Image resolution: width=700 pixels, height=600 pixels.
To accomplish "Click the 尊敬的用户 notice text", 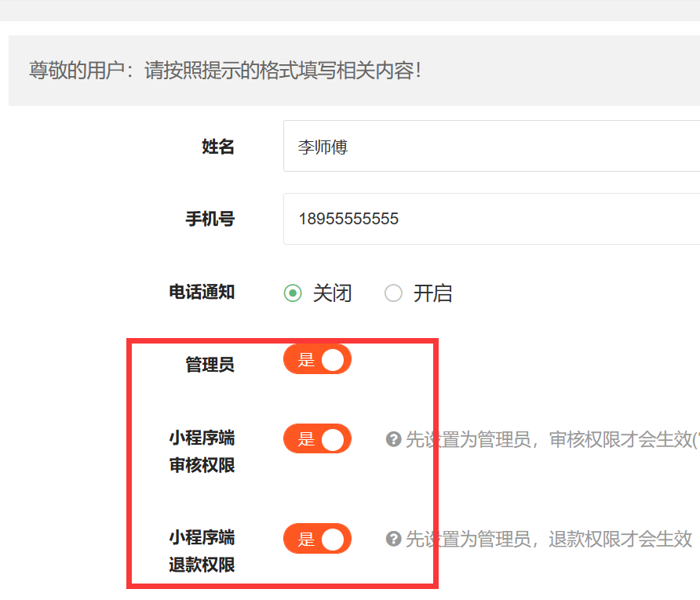I will tap(225, 71).
